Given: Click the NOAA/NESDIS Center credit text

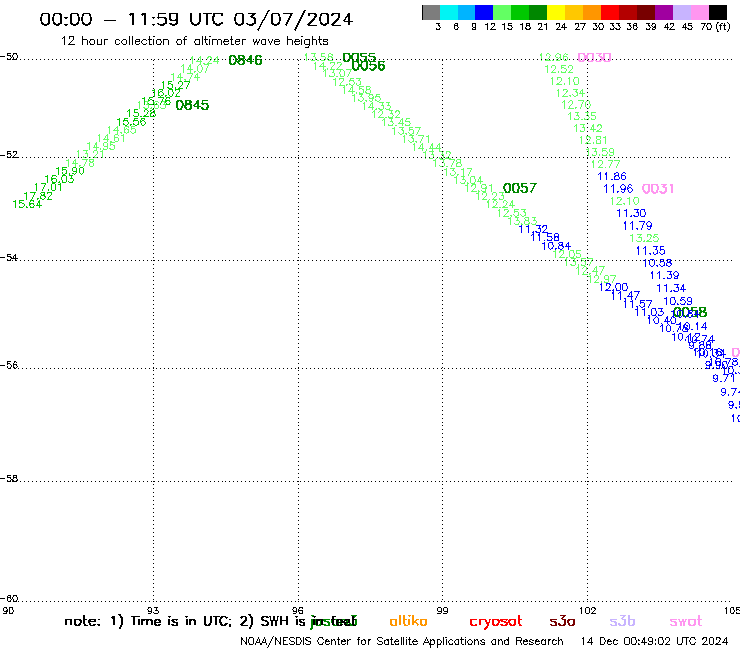Looking at the screenshot, I should point(402,641).
